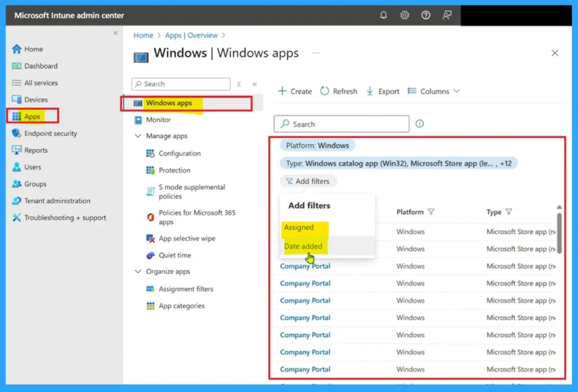Open the Tenant administration label
Viewport: 578px width, 392px height.
[57, 201]
